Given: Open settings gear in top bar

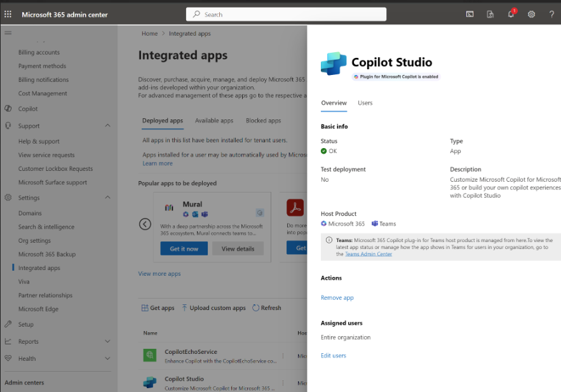Looking at the screenshot, I should (531, 15).
